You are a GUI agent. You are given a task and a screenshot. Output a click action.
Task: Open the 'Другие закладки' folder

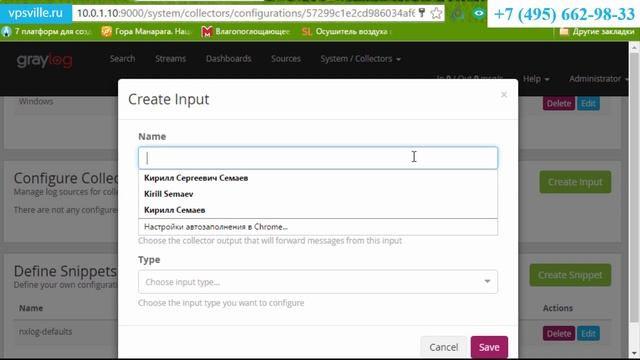(x=597, y=31)
